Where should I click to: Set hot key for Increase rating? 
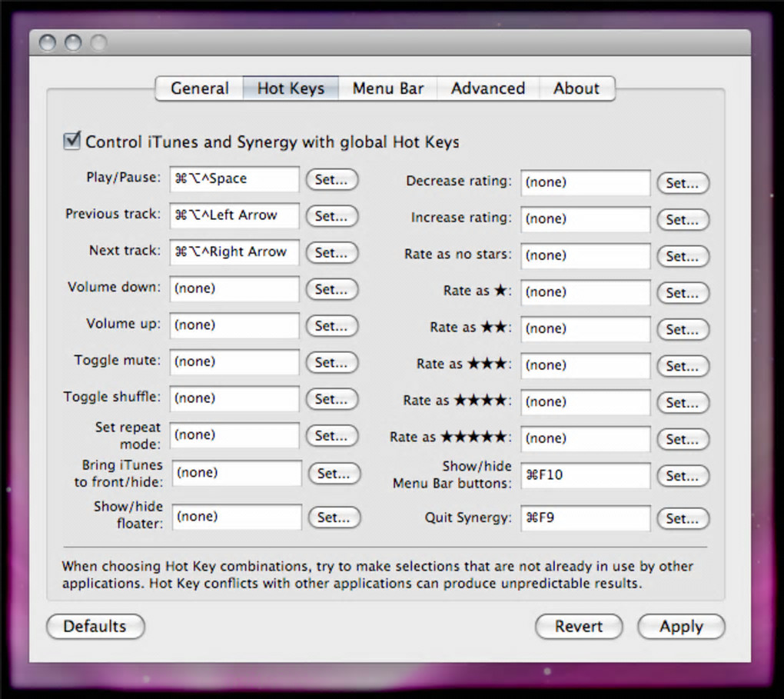click(x=683, y=219)
